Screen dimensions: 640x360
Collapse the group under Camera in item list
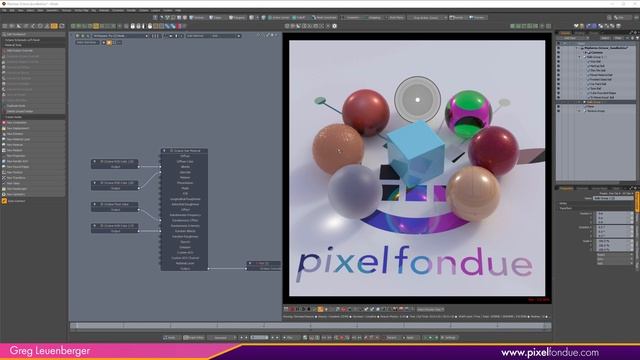(580, 57)
